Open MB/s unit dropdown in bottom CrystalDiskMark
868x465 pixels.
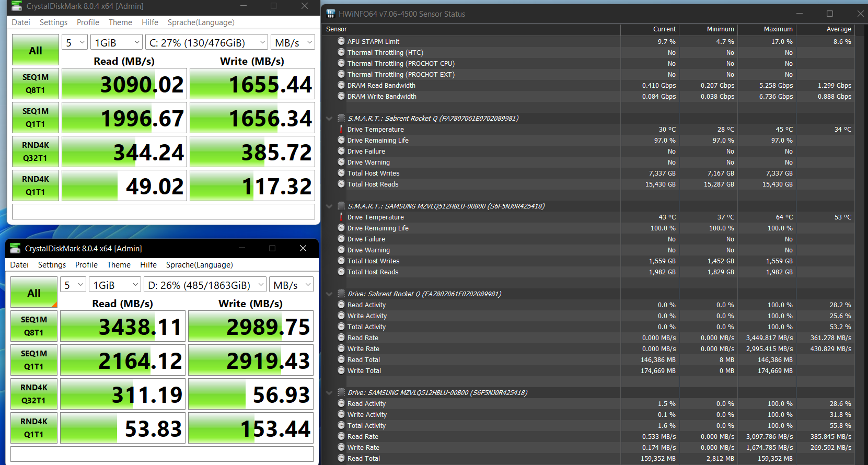[292, 285]
